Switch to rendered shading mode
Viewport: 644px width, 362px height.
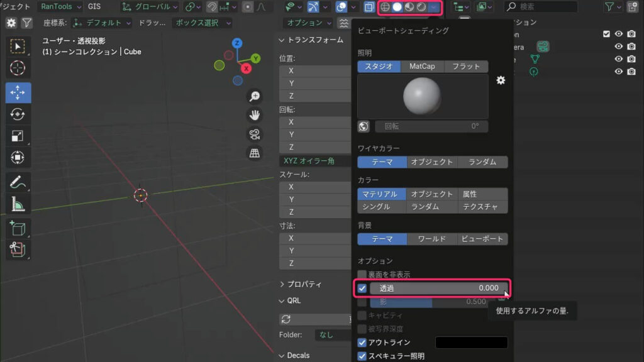(421, 7)
